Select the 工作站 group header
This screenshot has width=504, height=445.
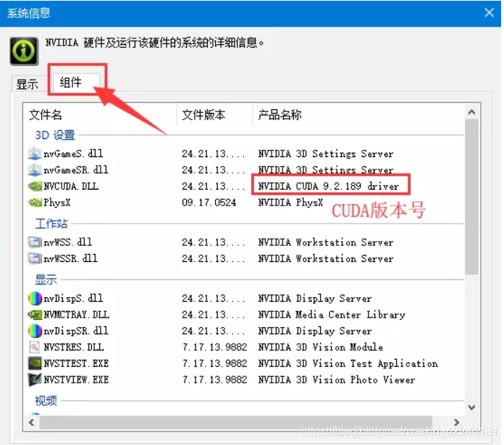[51, 224]
